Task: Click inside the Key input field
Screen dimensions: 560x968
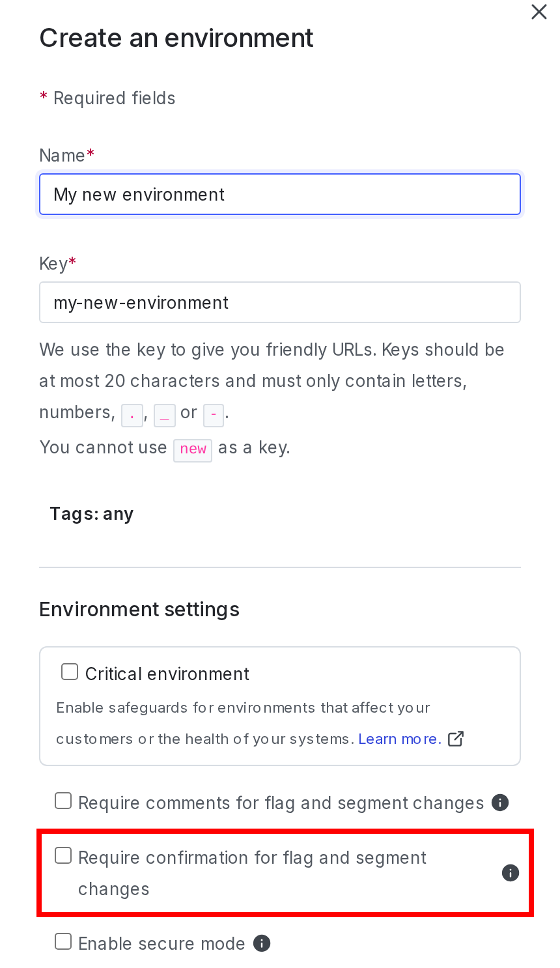Action: pyautogui.click(x=280, y=302)
